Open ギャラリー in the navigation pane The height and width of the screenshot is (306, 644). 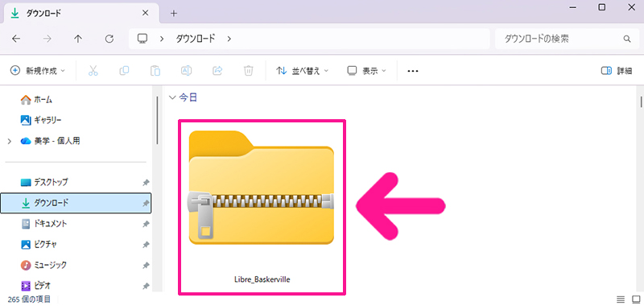pos(41,120)
